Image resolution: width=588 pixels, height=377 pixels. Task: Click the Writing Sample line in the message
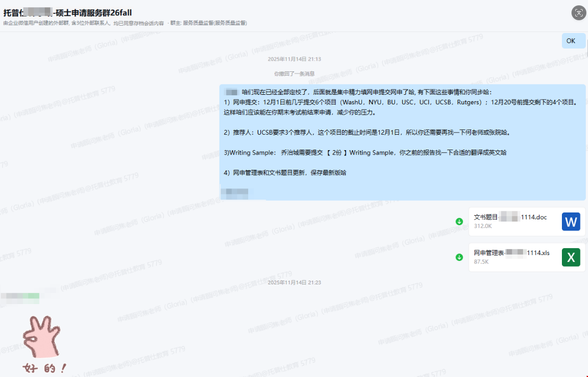pyautogui.click(x=365, y=152)
